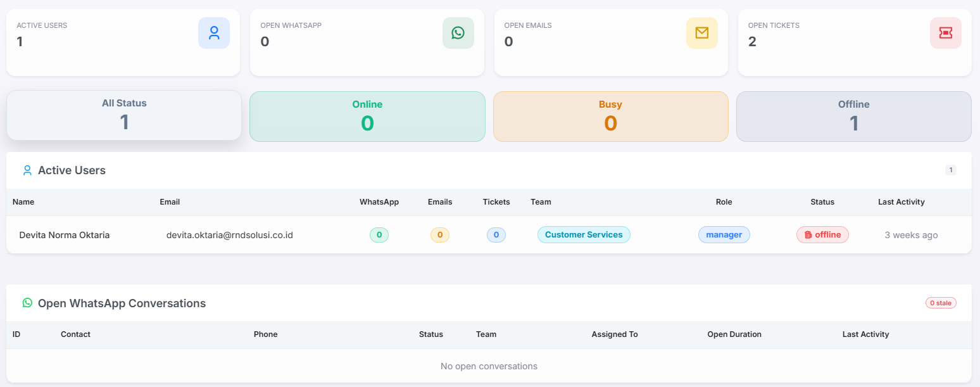Click the 0 stale indicator badge

pyautogui.click(x=941, y=303)
